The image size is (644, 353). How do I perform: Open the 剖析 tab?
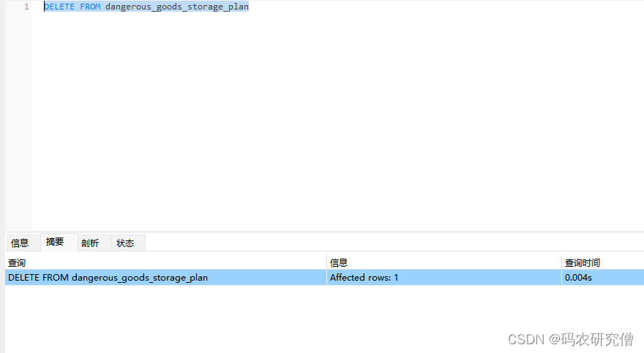[90, 243]
